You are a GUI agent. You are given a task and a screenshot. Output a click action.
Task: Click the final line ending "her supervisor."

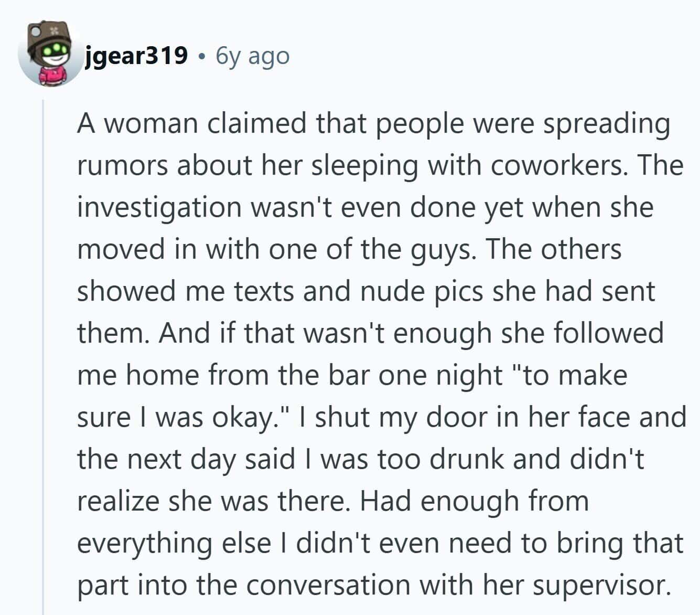click(374, 586)
